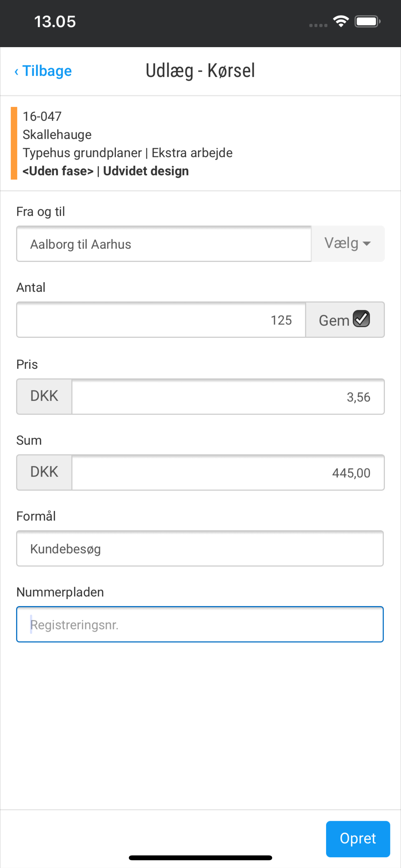Edit the Fra og til field
The width and height of the screenshot is (401, 868).
click(164, 244)
